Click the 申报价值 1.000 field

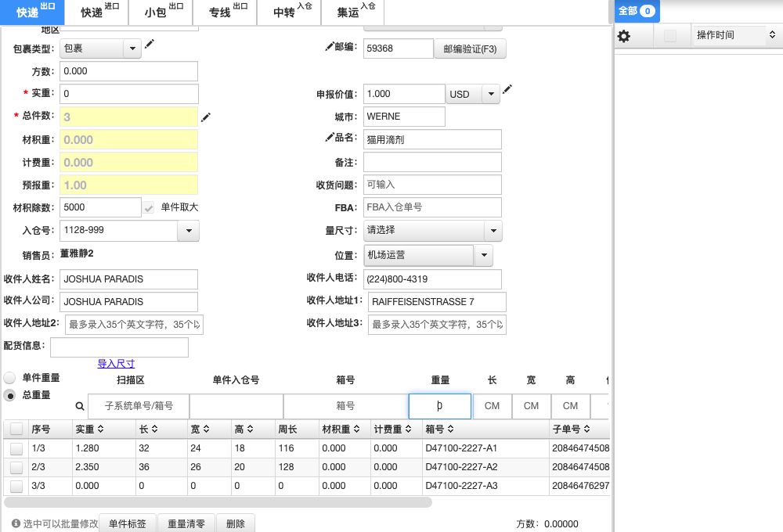[404, 94]
